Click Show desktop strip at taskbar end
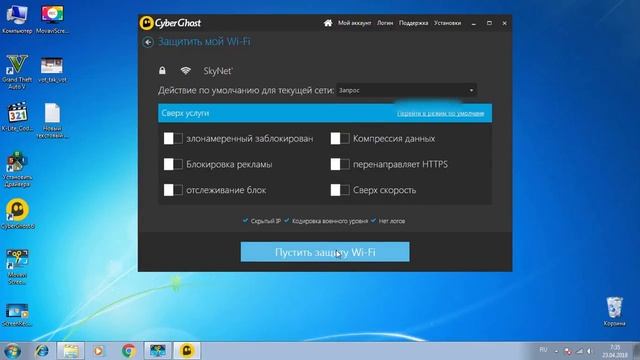The width and height of the screenshot is (640, 360). 637,351
